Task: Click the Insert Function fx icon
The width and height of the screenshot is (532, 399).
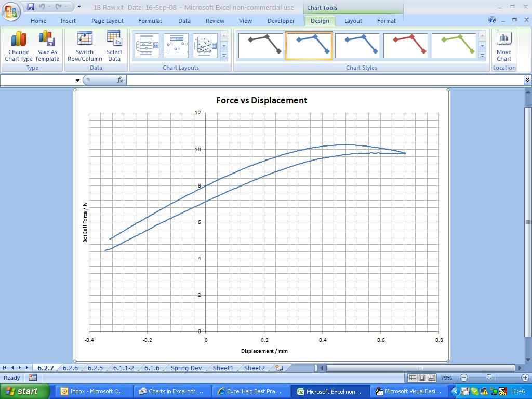Action: click(120, 80)
